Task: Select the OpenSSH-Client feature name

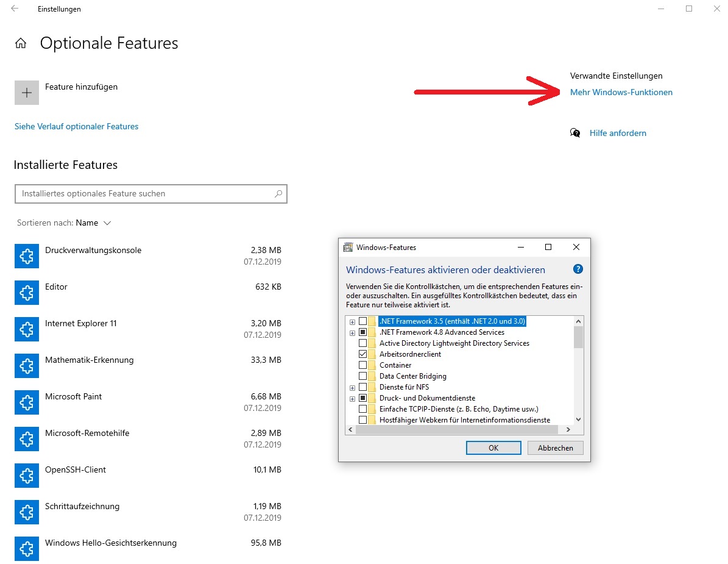Action: 75,469
